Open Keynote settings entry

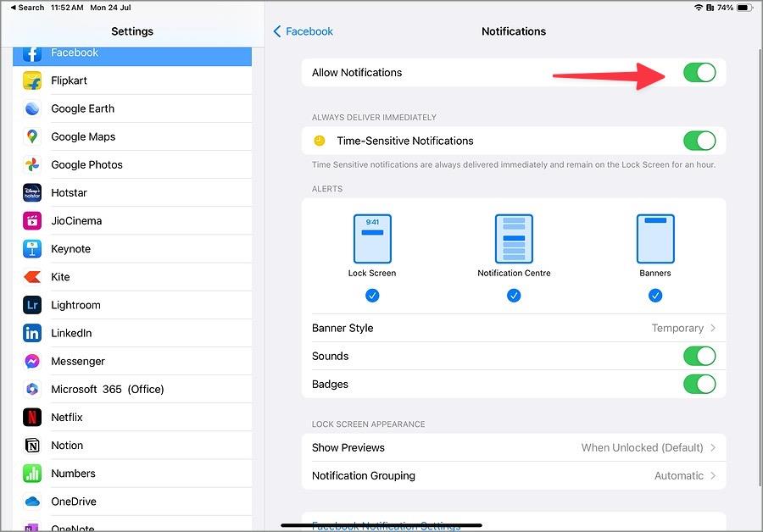pos(132,249)
